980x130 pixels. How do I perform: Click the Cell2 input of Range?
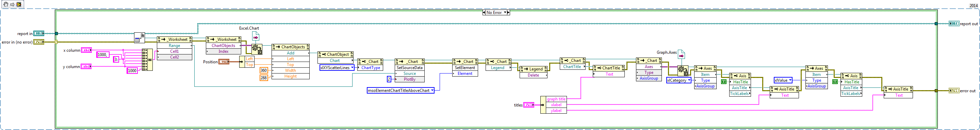[x=175, y=57]
